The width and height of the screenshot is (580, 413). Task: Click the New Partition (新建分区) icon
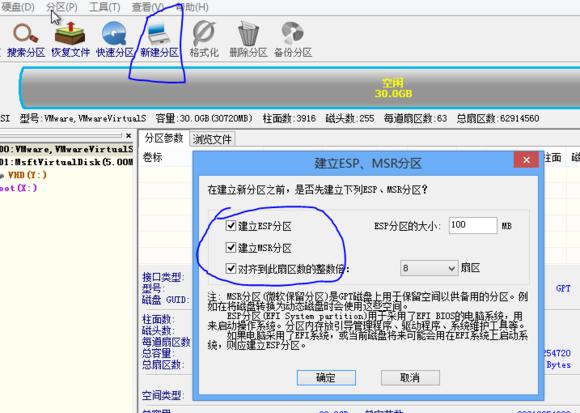coord(159,40)
